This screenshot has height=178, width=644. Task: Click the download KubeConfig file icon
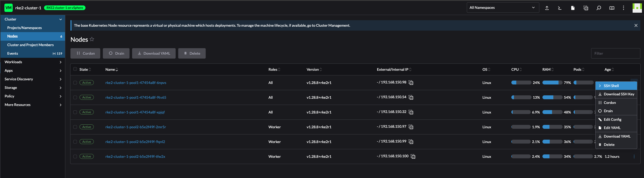[573, 8]
